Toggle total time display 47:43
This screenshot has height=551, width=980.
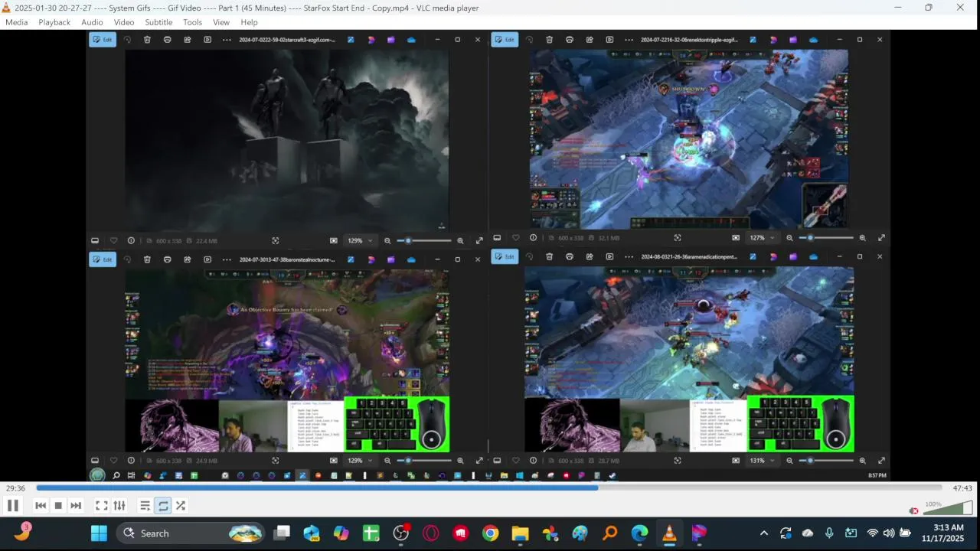962,488
